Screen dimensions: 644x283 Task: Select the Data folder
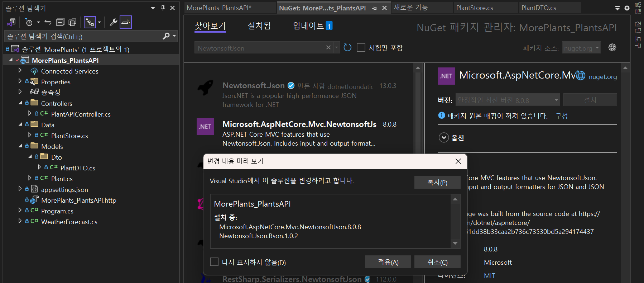[x=48, y=125]
